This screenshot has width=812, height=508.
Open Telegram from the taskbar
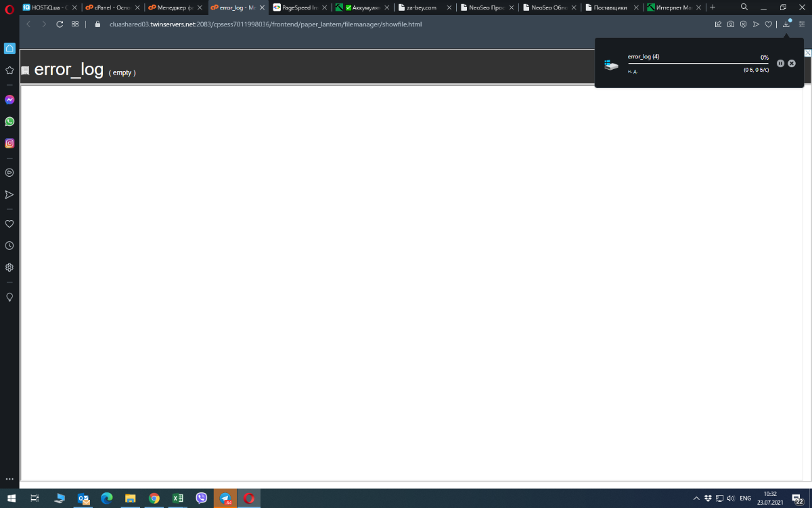pyautogui.click(x=225, y=499)
